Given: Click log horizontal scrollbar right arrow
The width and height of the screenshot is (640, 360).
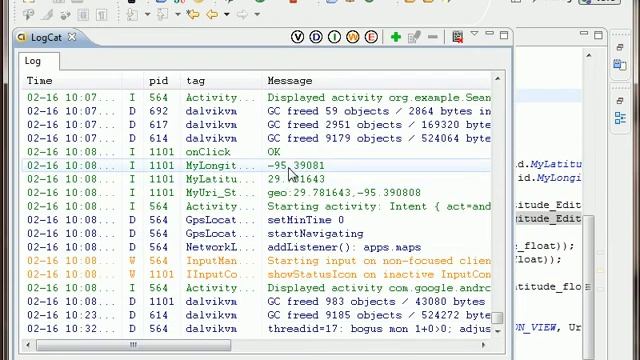Looking at the screenshot, I should 484,345.
